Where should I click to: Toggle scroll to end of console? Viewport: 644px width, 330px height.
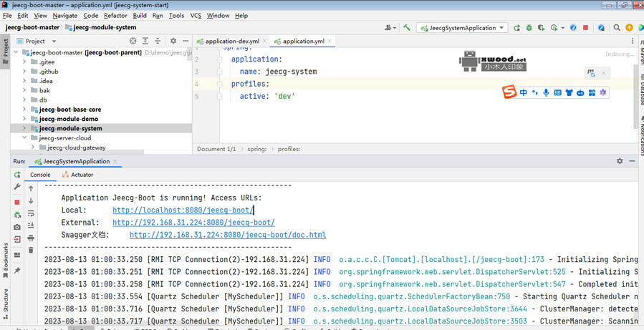tap(31, 225)
